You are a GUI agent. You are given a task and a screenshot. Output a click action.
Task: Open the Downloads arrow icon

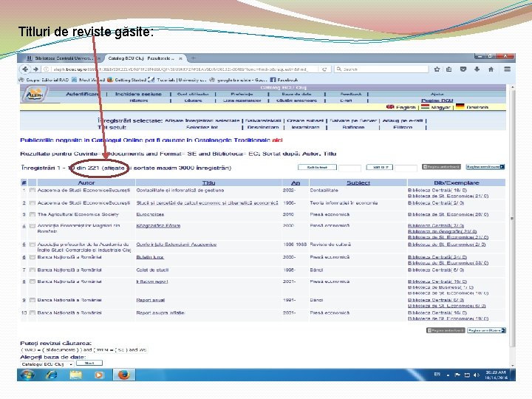pos(477,69)
